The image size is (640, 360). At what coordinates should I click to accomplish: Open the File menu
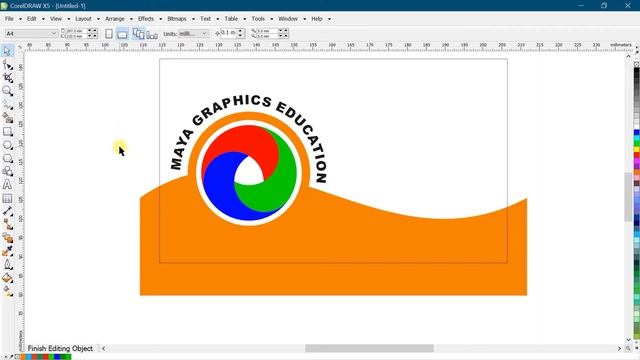click(9, 19)
